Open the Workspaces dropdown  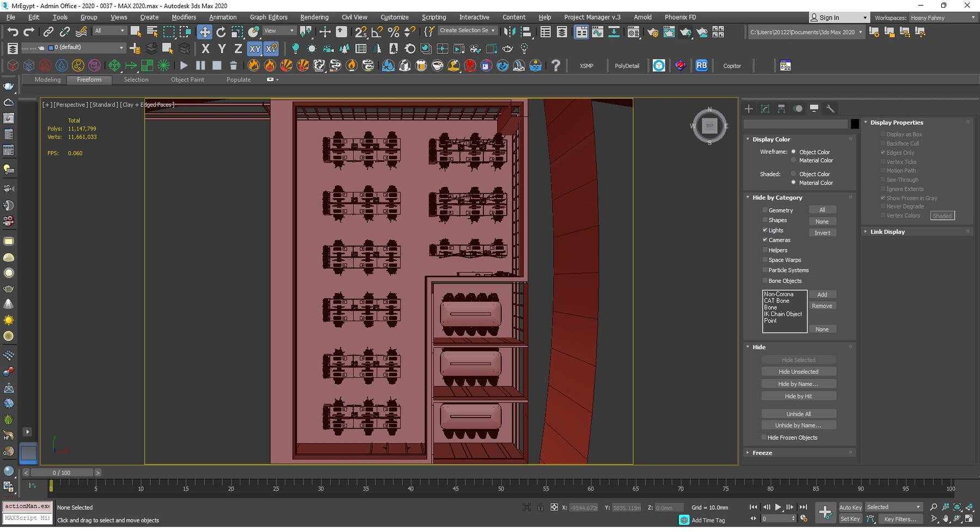pyautogui.click(x=942, y=18)
